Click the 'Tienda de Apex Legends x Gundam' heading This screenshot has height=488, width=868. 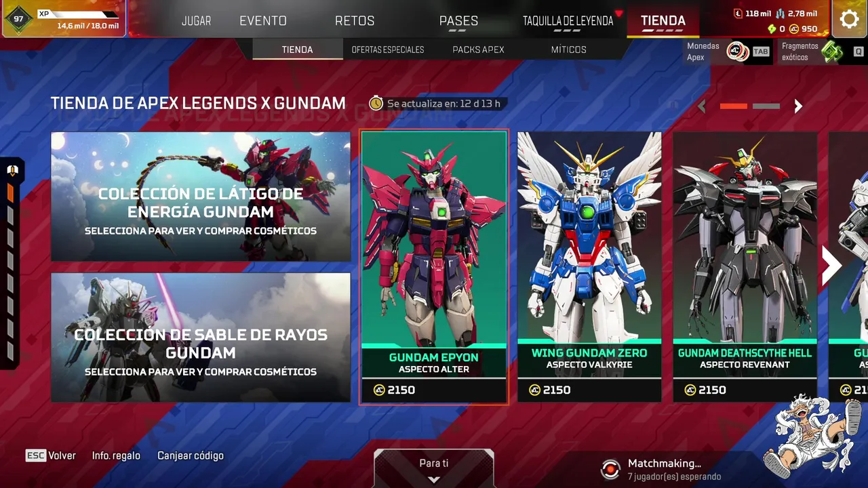[198, 104]
